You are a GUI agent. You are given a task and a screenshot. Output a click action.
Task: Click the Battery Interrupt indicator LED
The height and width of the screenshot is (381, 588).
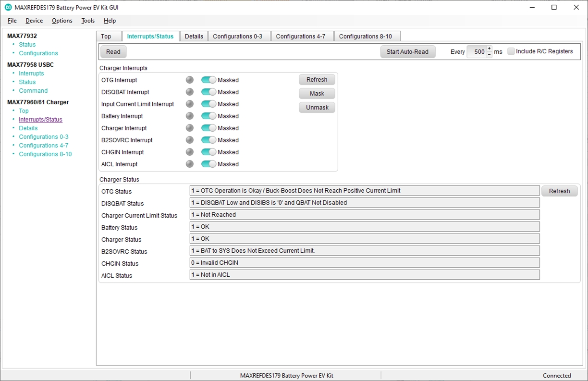pos(190,116)
